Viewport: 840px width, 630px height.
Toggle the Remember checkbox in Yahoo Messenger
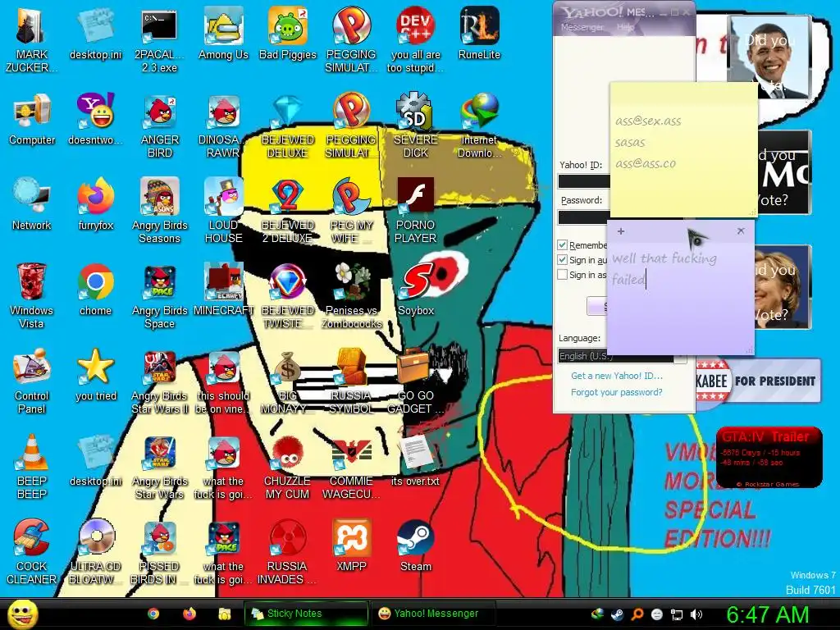pyautogui.click(x=563, y=244)
